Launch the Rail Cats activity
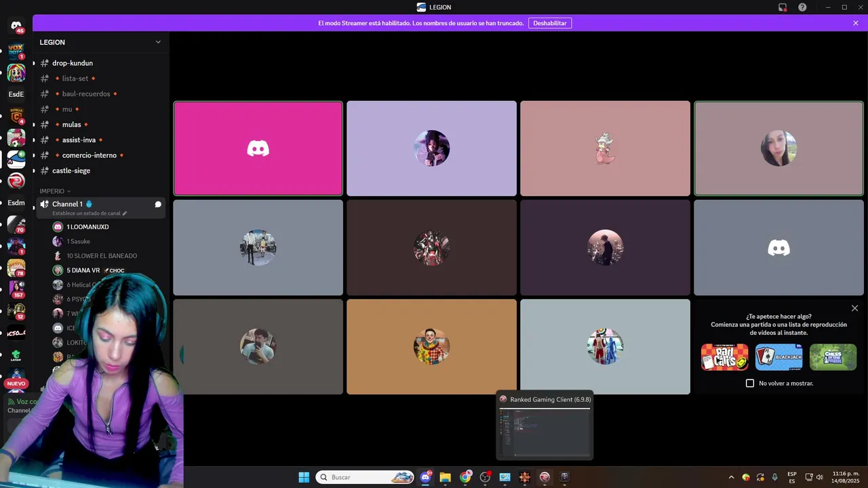The height and width of the screenshot is (488, 868). pos(724,357)
